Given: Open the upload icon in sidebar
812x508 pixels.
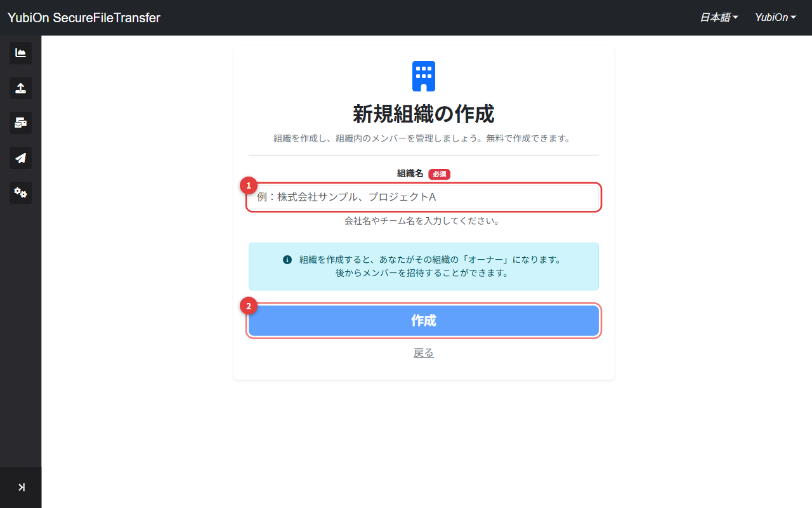Looking at the screenshot, I should [x=20, y=88].
